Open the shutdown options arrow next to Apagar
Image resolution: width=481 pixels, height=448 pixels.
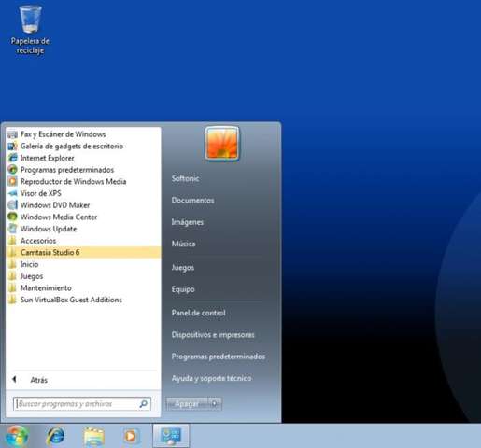pos(215,404)
